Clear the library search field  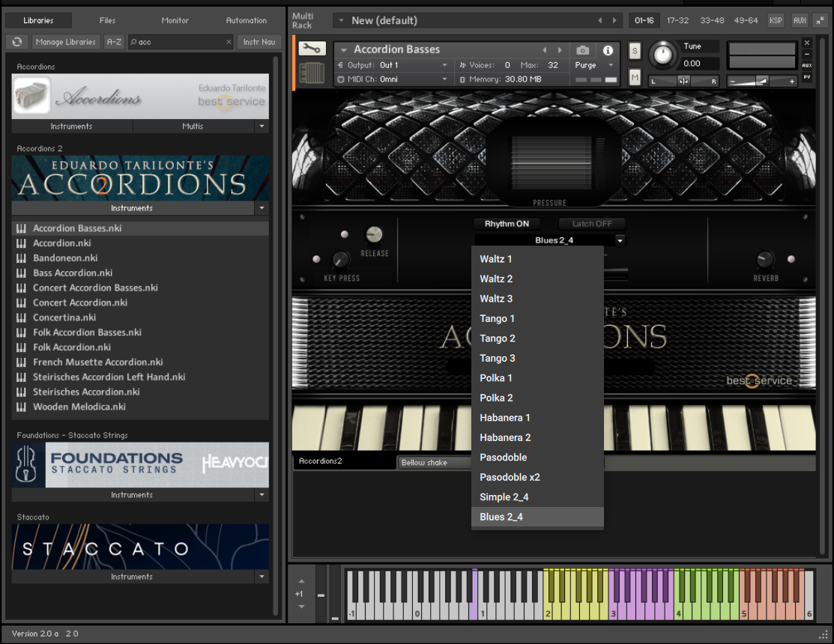click(229, 42)
